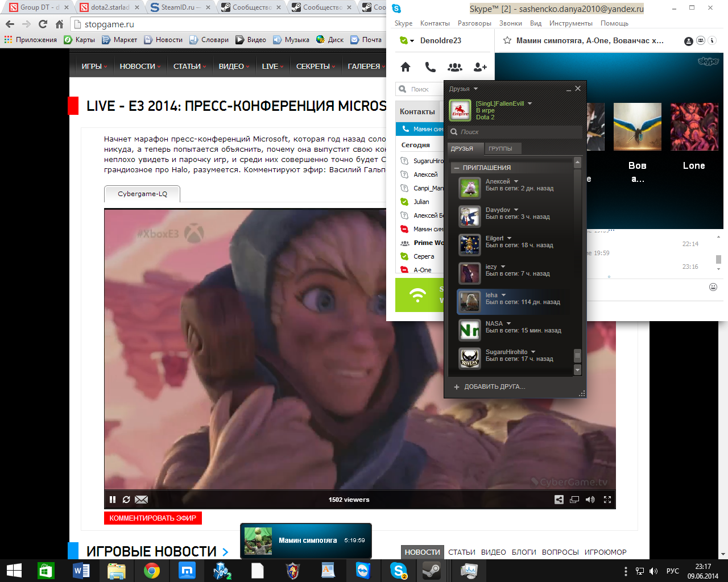Star the conversation as favorite
Screen dimensions: 728x582
(x=507, y=40)
